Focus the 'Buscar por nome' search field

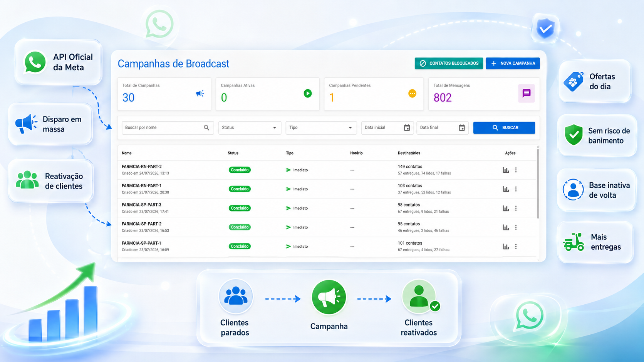168,128
